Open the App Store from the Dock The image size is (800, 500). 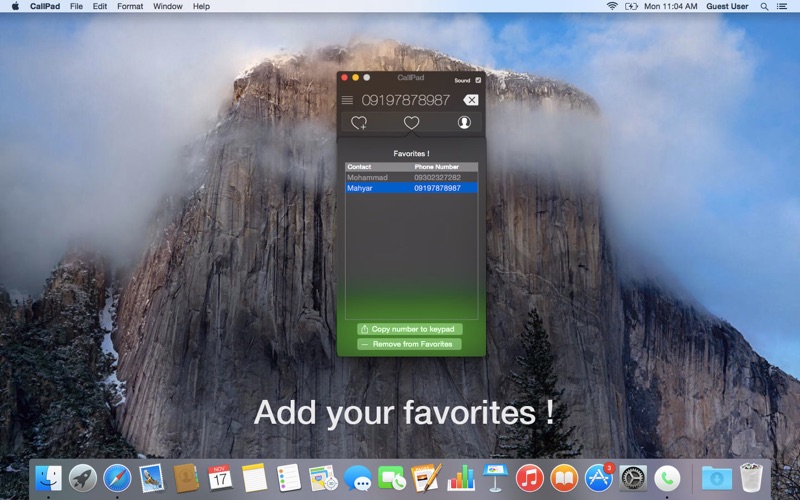click(598, 478)
